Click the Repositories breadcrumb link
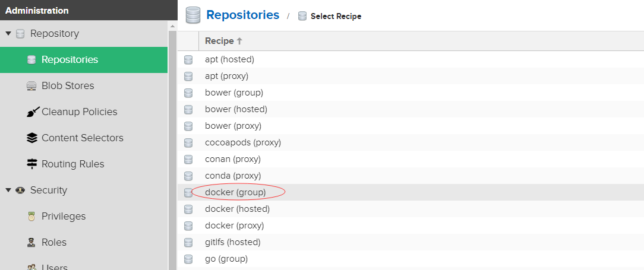644x270 pixels. click(x=242, y=15)
